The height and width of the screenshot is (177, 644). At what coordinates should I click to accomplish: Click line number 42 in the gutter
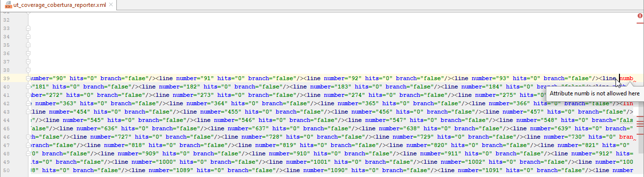coord(6,104)
